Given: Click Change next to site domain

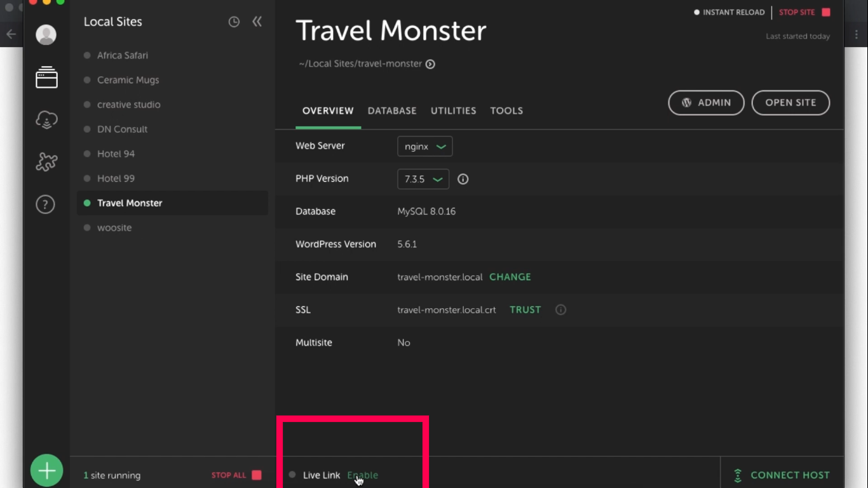Looking at the screenshot, I should pyautogui.click(x=510, y=277).
